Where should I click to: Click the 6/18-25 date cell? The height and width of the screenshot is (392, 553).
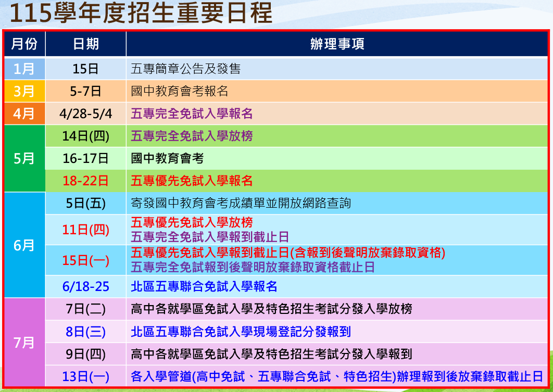[85, 286]
